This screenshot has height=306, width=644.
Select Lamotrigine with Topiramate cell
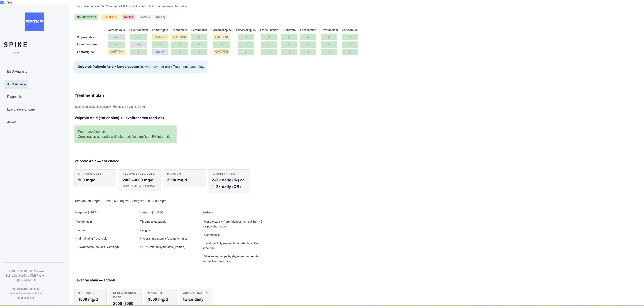tap(179, 52)
